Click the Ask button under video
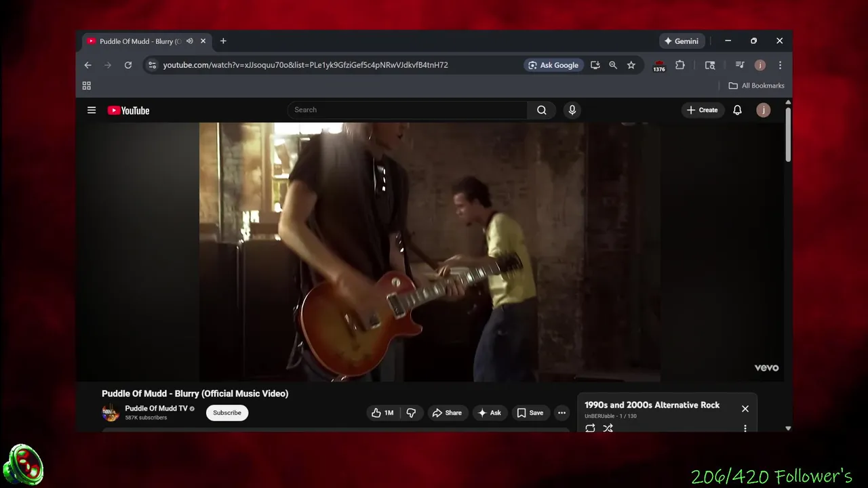The image size is (868, 488). (490, 413)
